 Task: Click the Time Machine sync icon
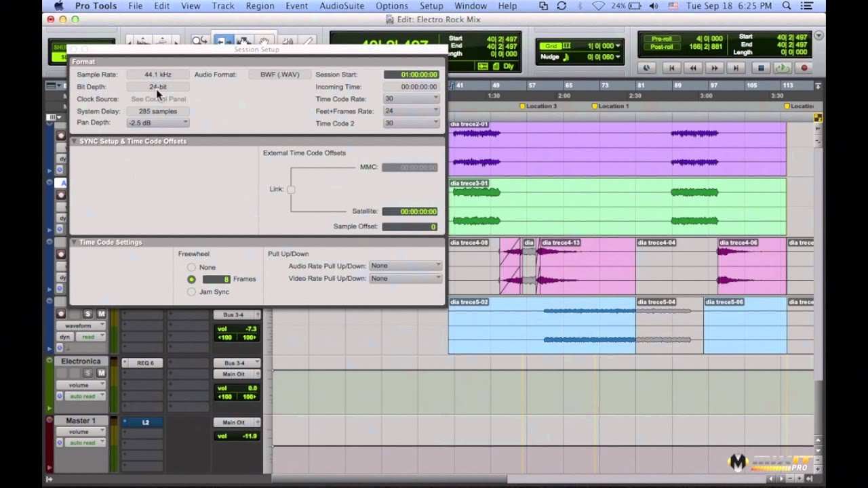[561, 6]
